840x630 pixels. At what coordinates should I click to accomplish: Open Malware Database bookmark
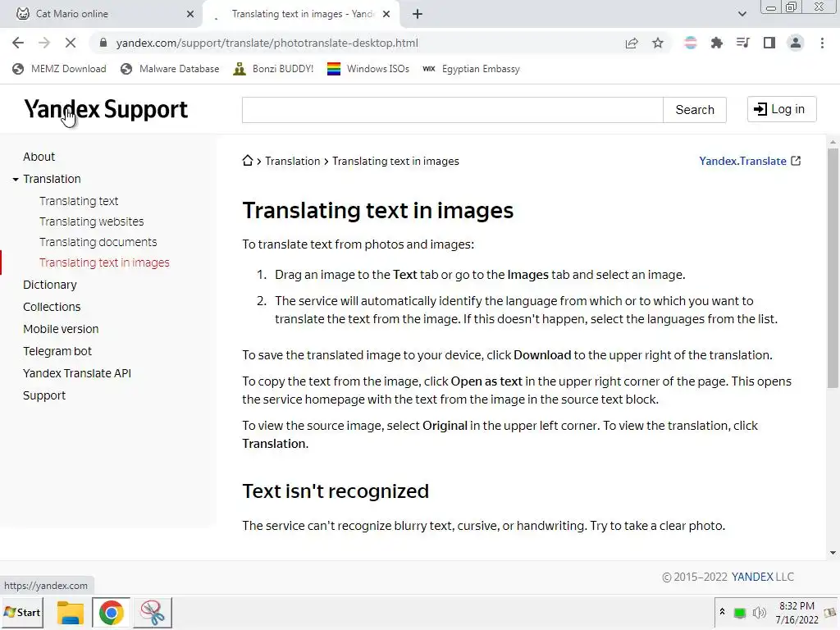click(x=170, y=69)
